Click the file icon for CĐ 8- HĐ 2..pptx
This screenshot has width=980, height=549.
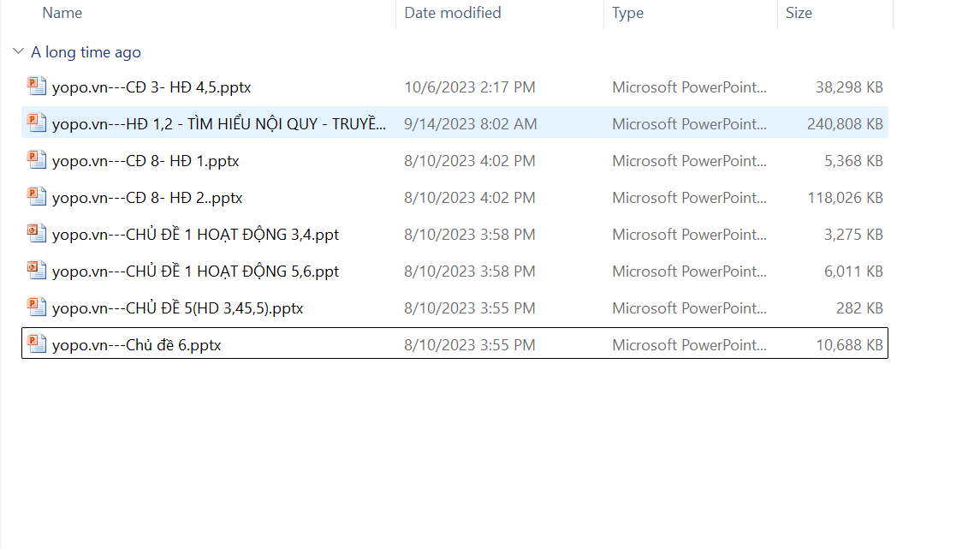click(x=36, y=197)
